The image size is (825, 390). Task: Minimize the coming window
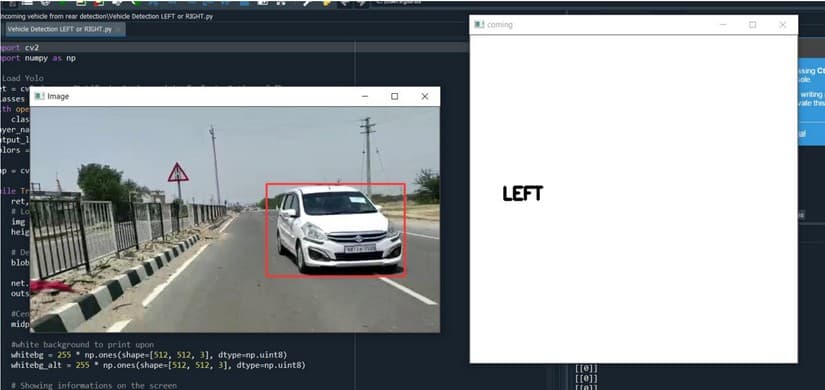coord(723,25)
